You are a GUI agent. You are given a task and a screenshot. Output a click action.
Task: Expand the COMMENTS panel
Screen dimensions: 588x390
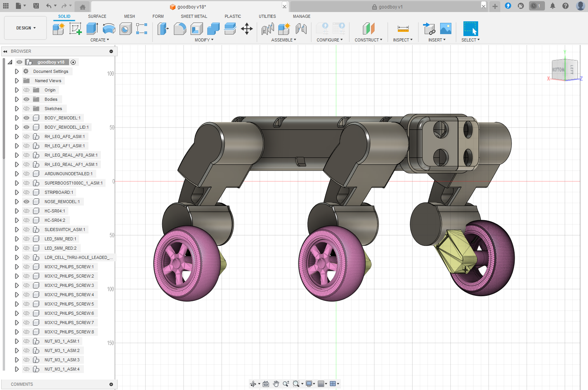coord(111,384)
